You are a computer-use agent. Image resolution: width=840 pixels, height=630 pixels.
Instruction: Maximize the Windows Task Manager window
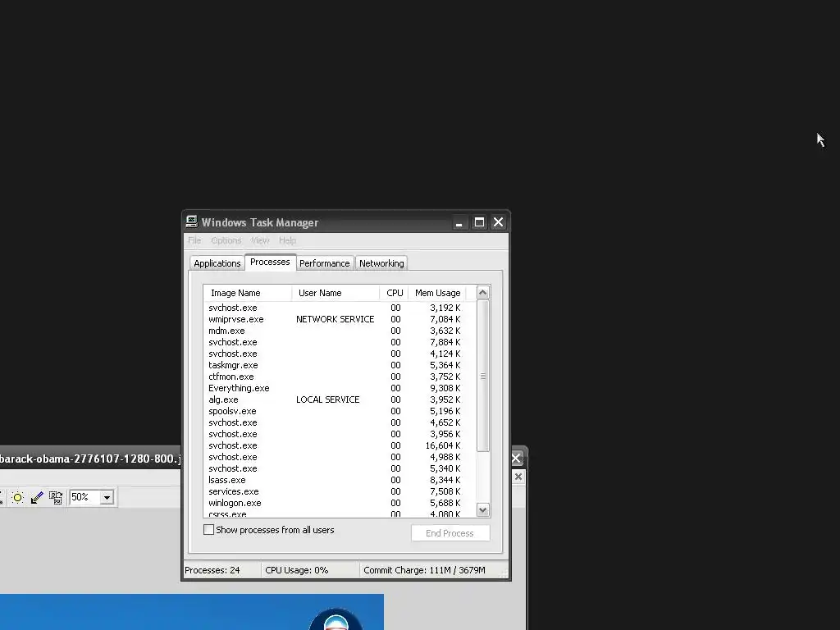pos(479,222)
